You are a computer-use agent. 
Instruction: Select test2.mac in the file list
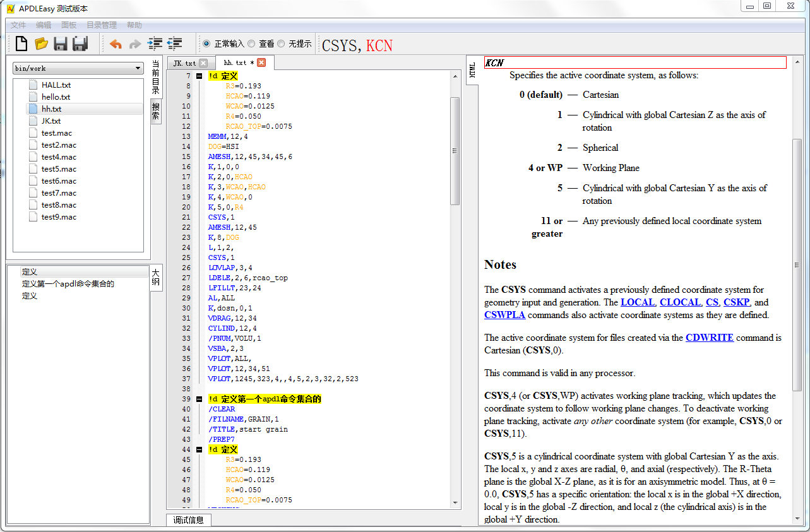59,145
